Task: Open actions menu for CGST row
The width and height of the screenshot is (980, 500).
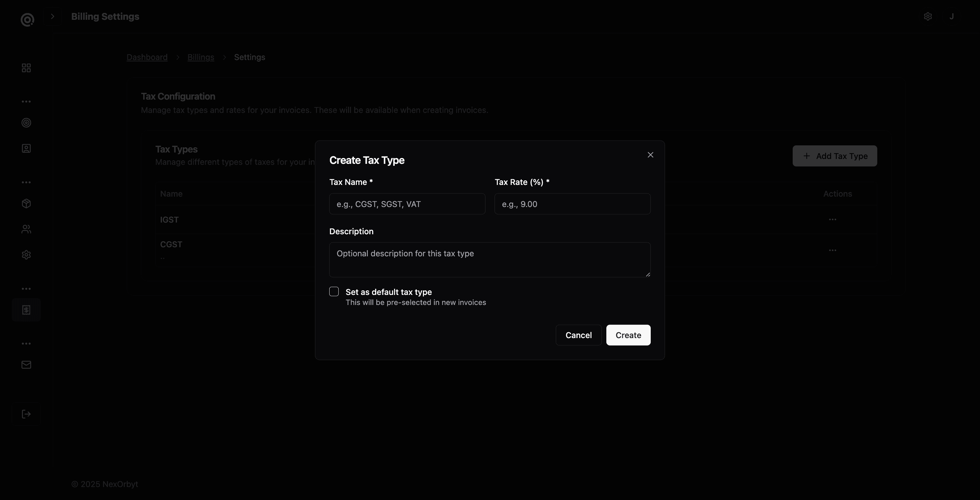Action: pyautogui.click(x=833, y=250)
